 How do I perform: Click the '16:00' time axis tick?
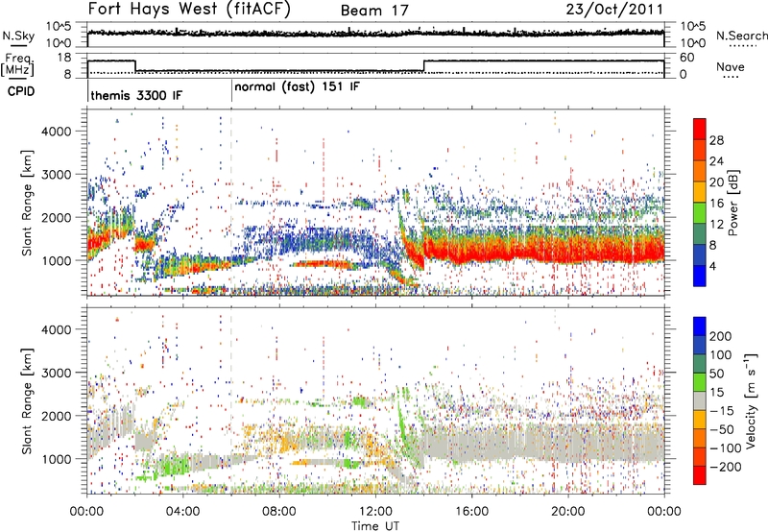(x=471, y=512)
